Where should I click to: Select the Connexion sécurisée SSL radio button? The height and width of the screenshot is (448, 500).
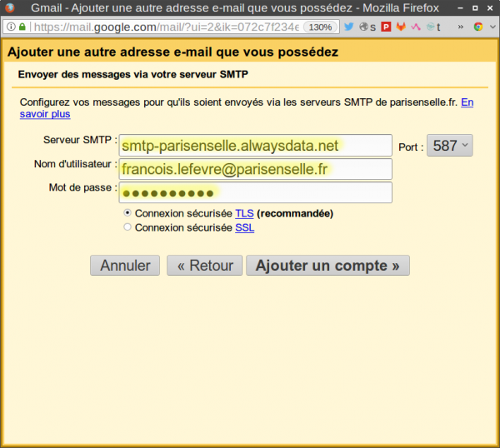click(x=127, y=227)
